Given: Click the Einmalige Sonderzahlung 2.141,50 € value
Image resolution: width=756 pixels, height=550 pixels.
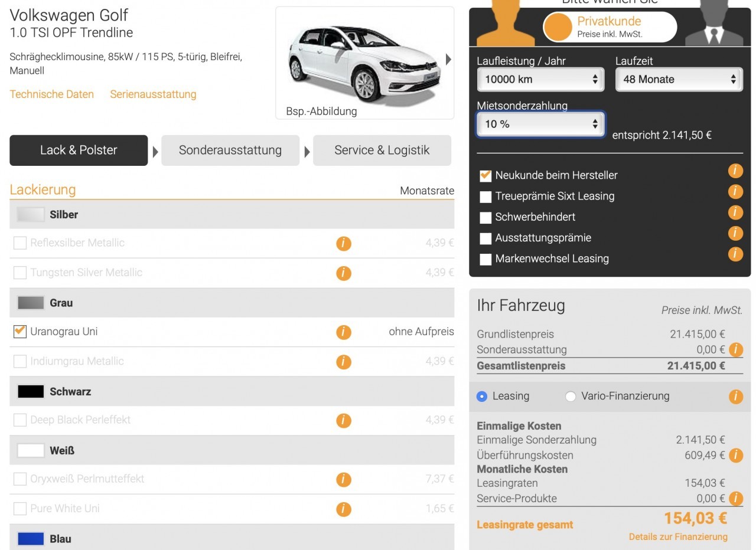Looking at the screenshot, I should point(700,440).
